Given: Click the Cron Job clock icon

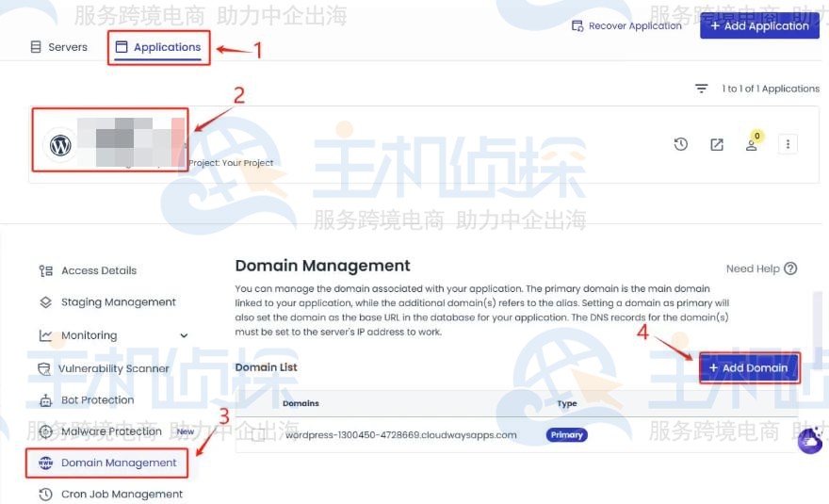Looking at the screenshot, I should 46,494.
